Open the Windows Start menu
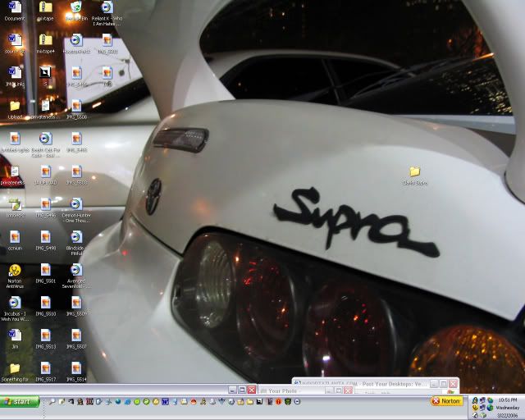This screenshot has width=525, height=420. (x=21, y=402)
